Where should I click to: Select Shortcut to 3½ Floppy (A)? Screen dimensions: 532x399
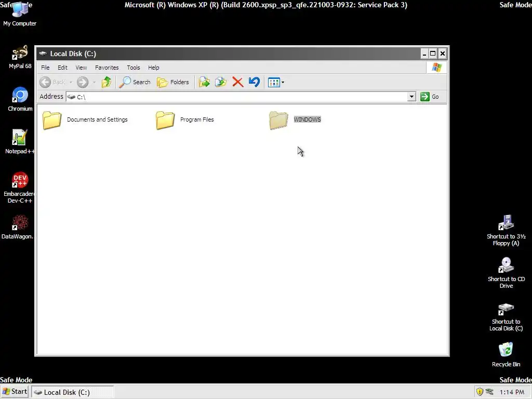click(x=506, y=230)
